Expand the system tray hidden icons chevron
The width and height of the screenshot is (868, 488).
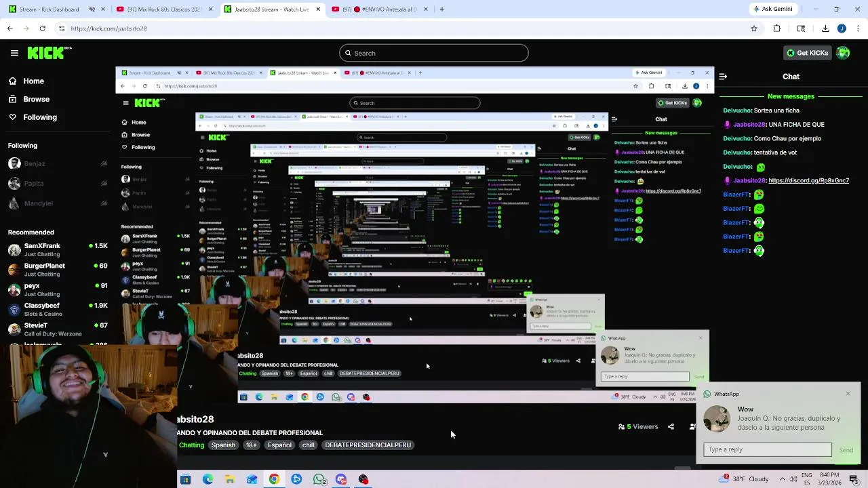coord(782,479)
